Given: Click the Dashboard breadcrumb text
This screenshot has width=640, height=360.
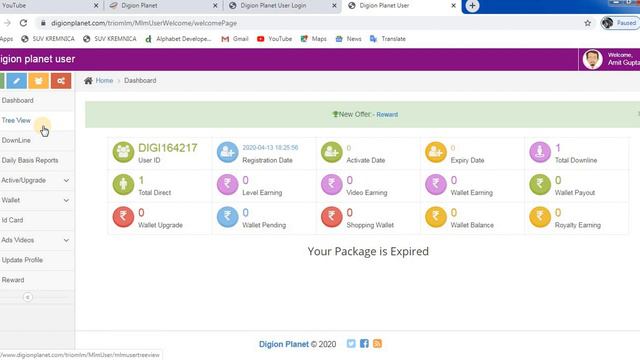Looking at the screenshot, I should click(x=140, y=80).
